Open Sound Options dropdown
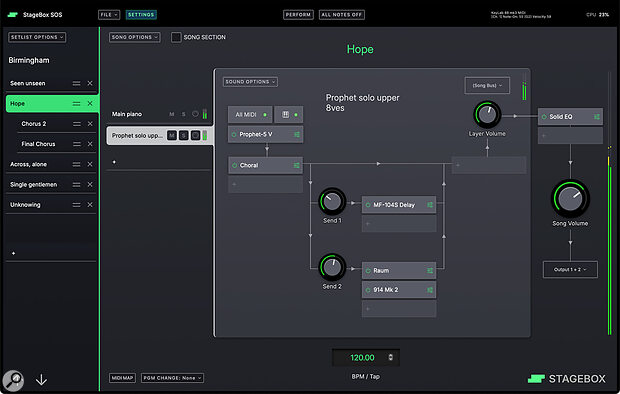This screenshot has width=620, height=394. (250, 82)
